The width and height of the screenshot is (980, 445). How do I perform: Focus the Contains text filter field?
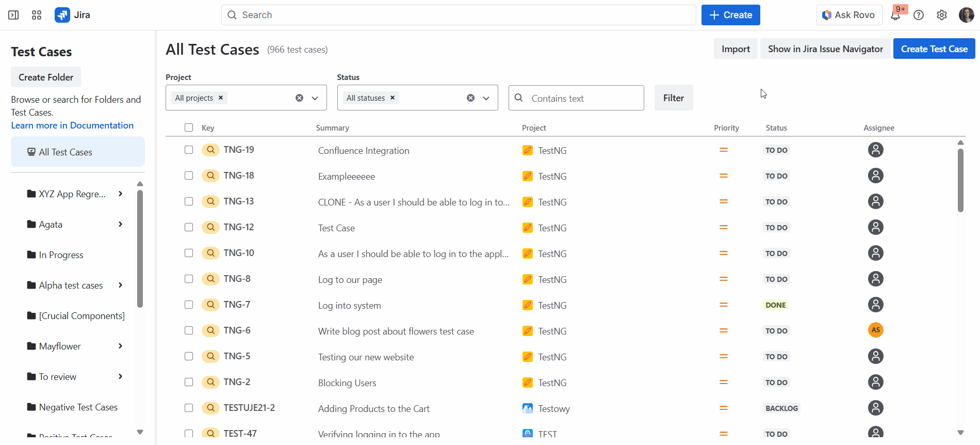(x=576, y=98)
